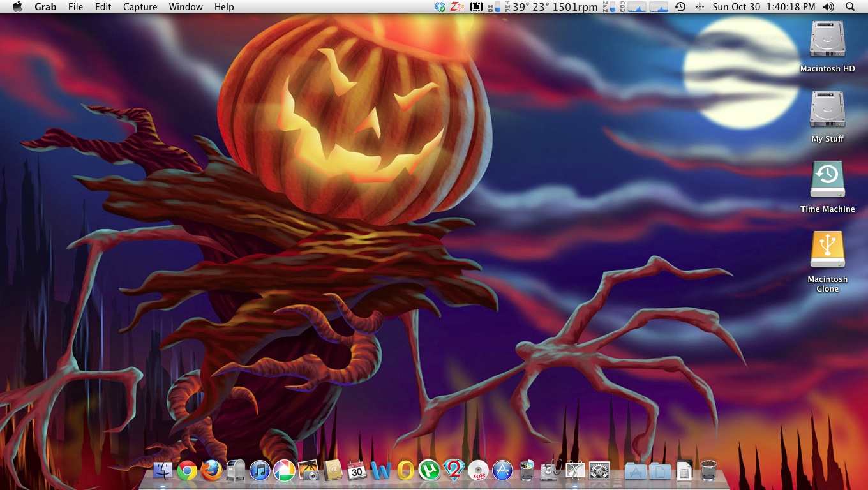
Task: Open the Capture menu
Action: click(140, 7)
